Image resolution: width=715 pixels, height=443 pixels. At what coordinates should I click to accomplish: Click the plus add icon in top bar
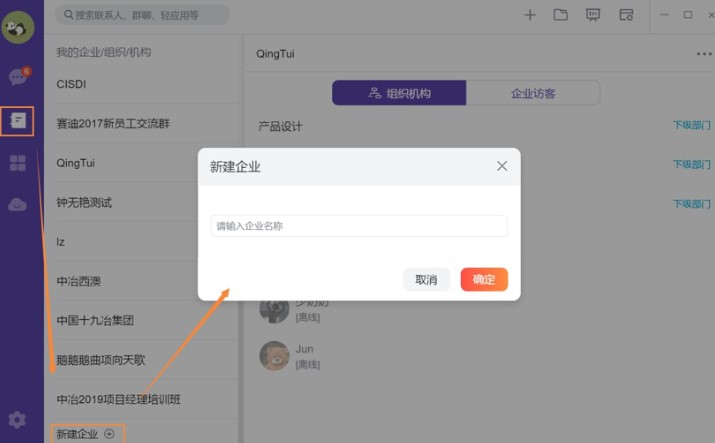(x=529, y=15)
